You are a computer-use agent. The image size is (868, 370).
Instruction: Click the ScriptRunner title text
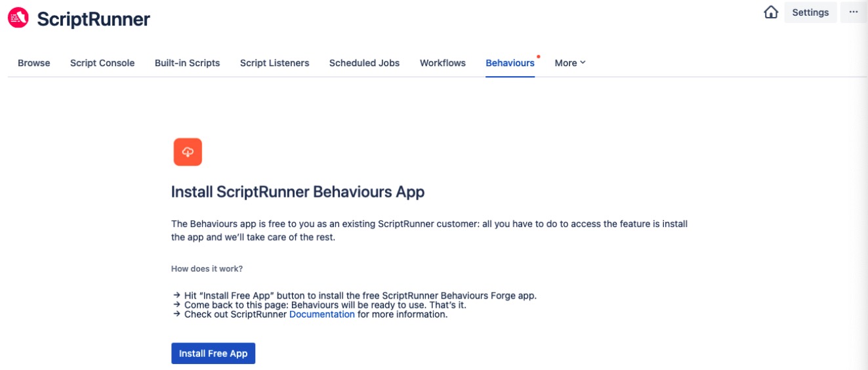click(x=93, y=19)
